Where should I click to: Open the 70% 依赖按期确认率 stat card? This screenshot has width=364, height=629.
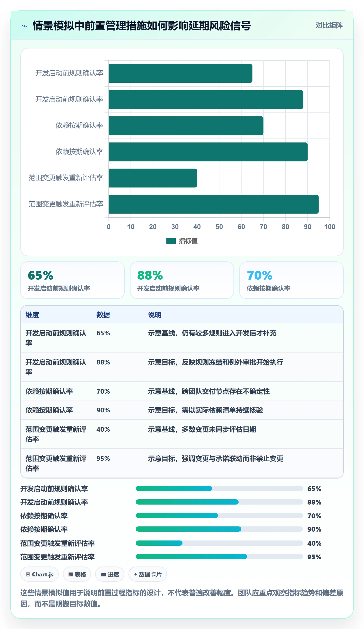click(291, 280)
